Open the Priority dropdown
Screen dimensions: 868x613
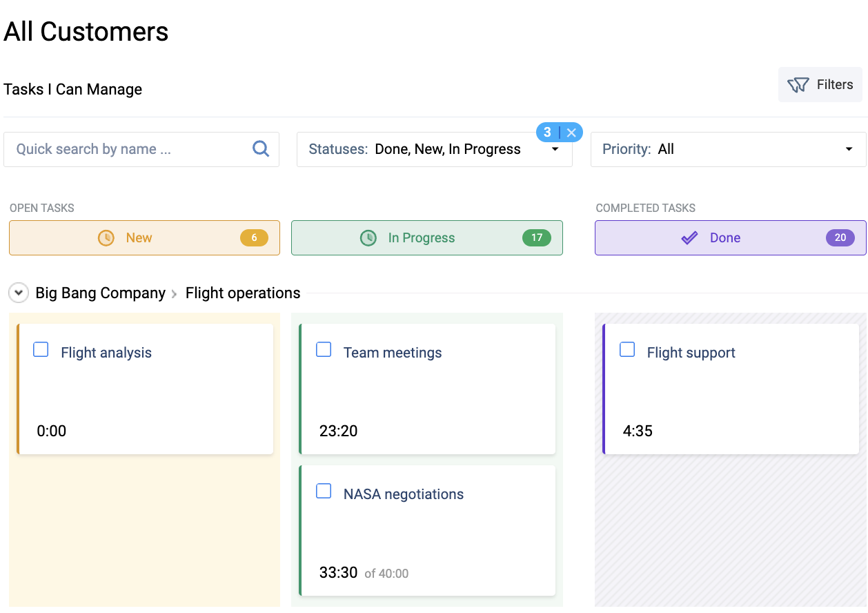848,149
